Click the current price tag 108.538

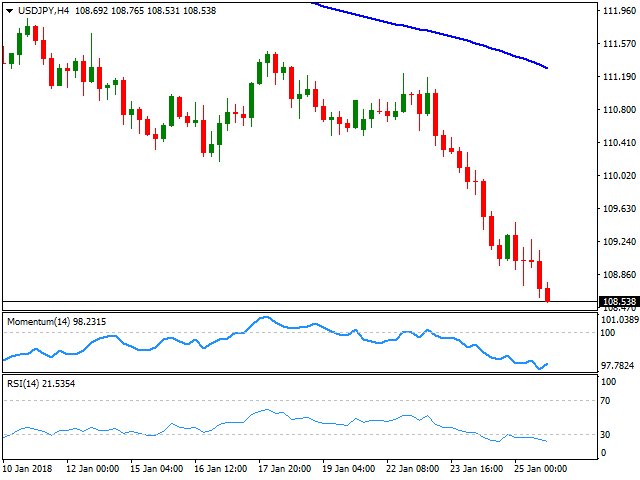[x=619, y=302]
